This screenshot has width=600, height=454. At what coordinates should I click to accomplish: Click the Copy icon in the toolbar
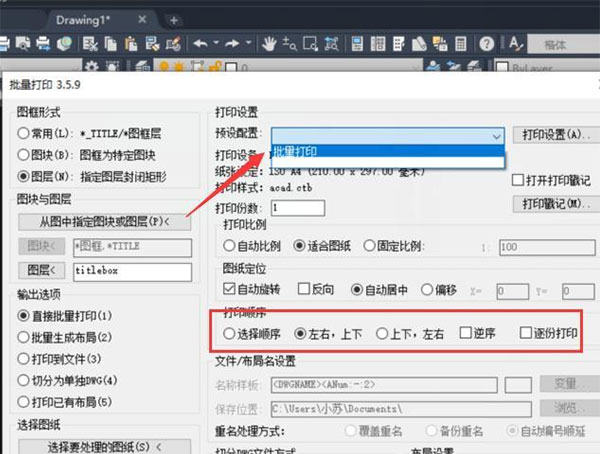111,44
